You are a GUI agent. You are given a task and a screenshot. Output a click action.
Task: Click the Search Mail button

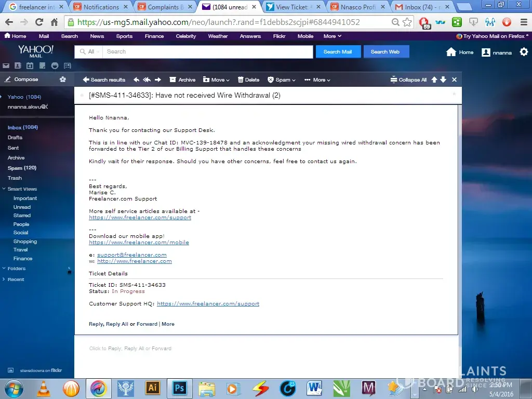337,52
